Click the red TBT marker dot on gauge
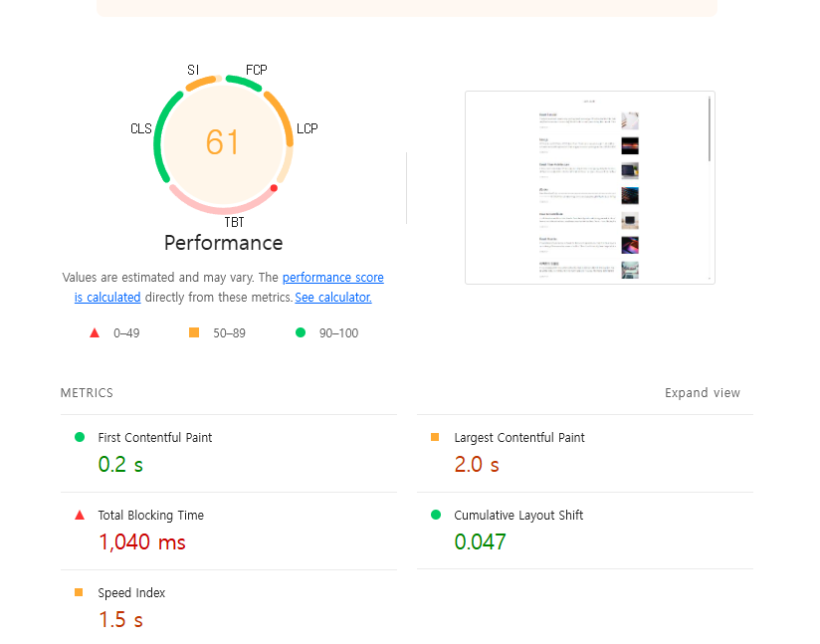The width and height of the screenshot is (820, 644). (x=274, y=188)
